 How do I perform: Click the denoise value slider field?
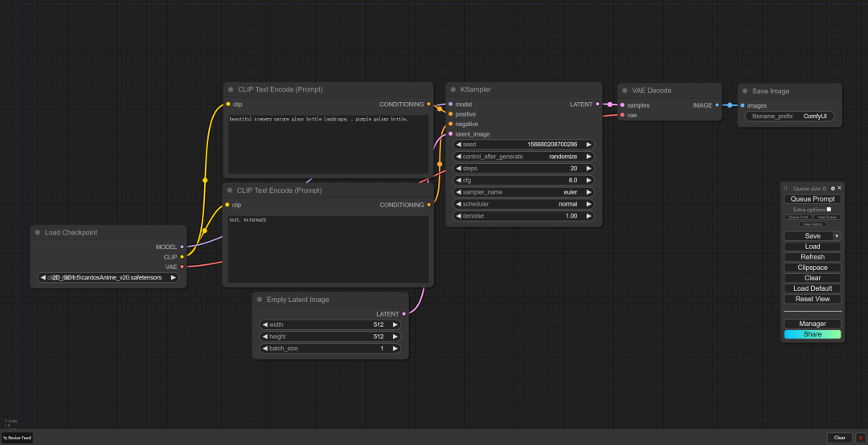[523, 216]
